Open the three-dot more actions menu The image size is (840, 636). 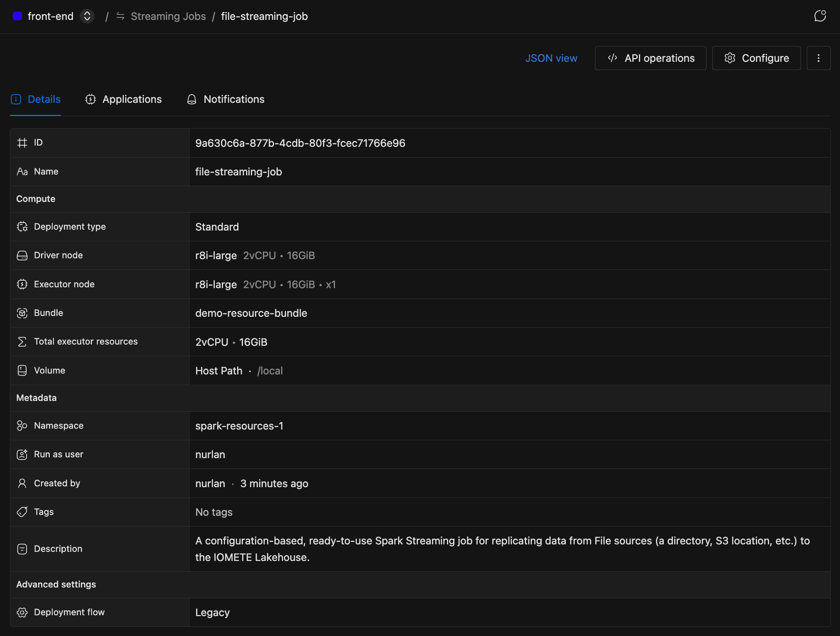tap(818, 58)
